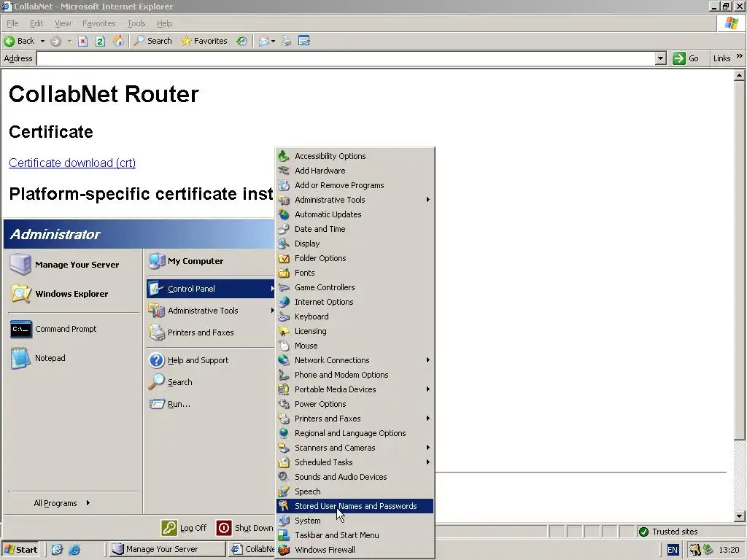Open Display properties
The width and height of the screenshot is (747, 560).
355,244
